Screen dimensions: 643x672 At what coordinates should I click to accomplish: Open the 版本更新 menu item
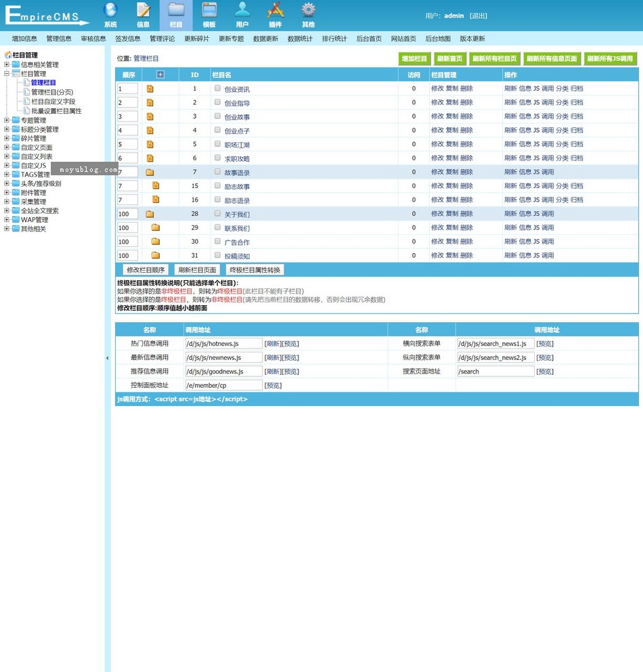pyautogui.click(x=472, y=39)
